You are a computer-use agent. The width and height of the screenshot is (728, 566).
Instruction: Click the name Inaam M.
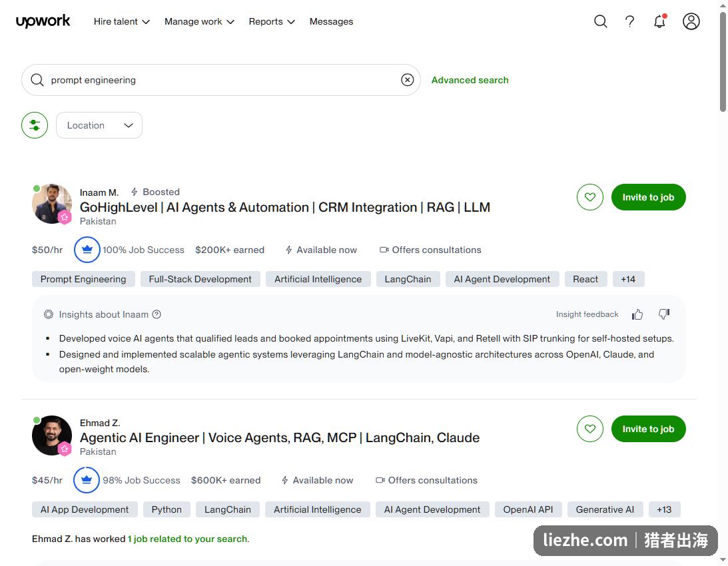point(99,192)
